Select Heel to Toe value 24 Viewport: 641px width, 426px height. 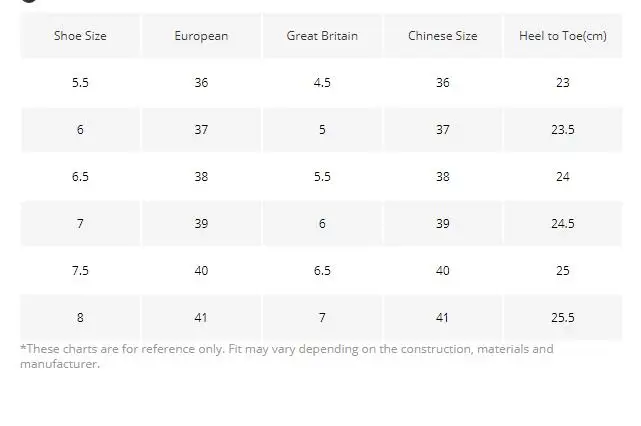point(563,177)
